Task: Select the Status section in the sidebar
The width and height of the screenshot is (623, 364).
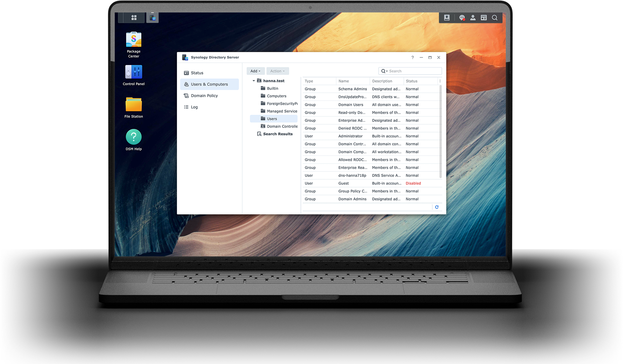Action: pyautogui.click(x=197, y=73)
